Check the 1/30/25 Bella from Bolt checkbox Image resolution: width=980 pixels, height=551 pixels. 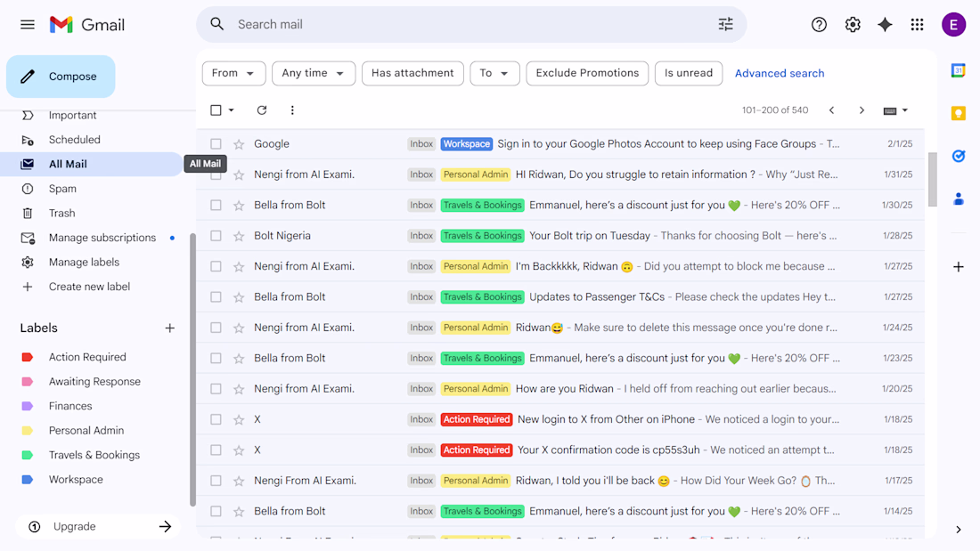tap(216, 205)
